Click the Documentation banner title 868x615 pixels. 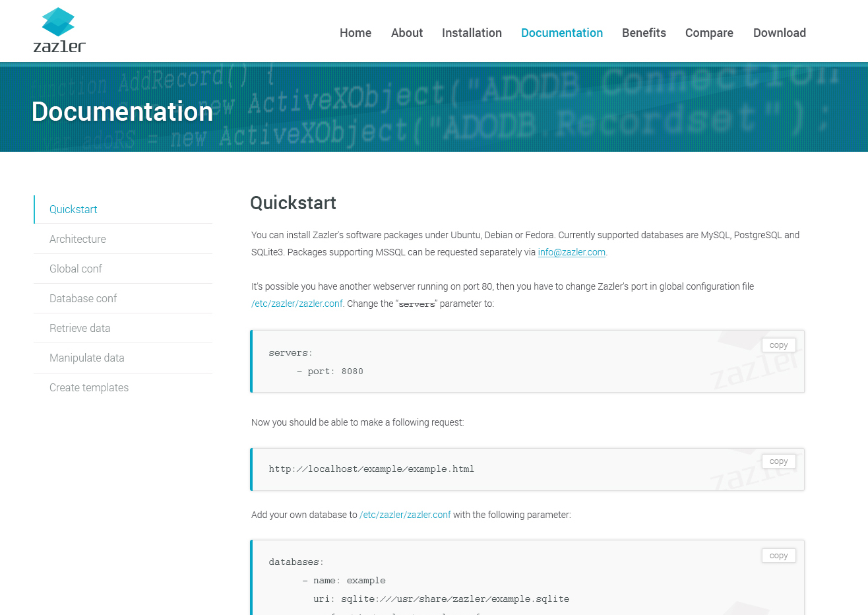123,112
